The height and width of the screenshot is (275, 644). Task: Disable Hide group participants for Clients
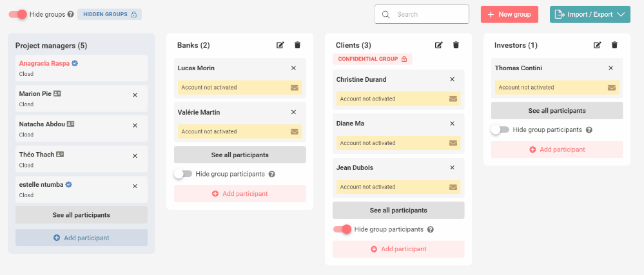point(342,229)
